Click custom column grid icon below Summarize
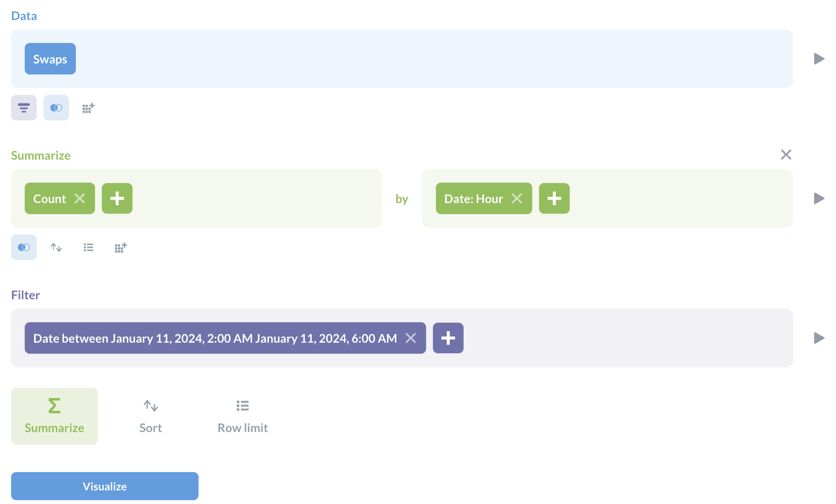Viewport: 836px width, 504px height. 121,247
